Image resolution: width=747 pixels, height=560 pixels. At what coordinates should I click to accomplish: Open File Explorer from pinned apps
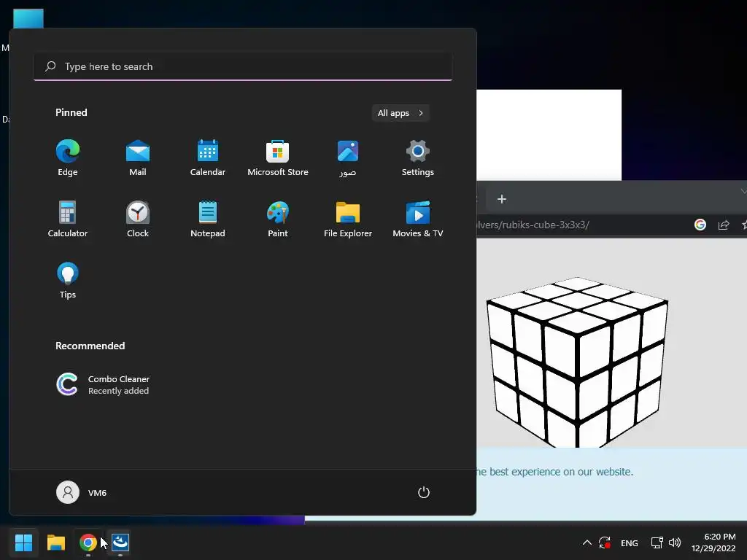point(348,219)
